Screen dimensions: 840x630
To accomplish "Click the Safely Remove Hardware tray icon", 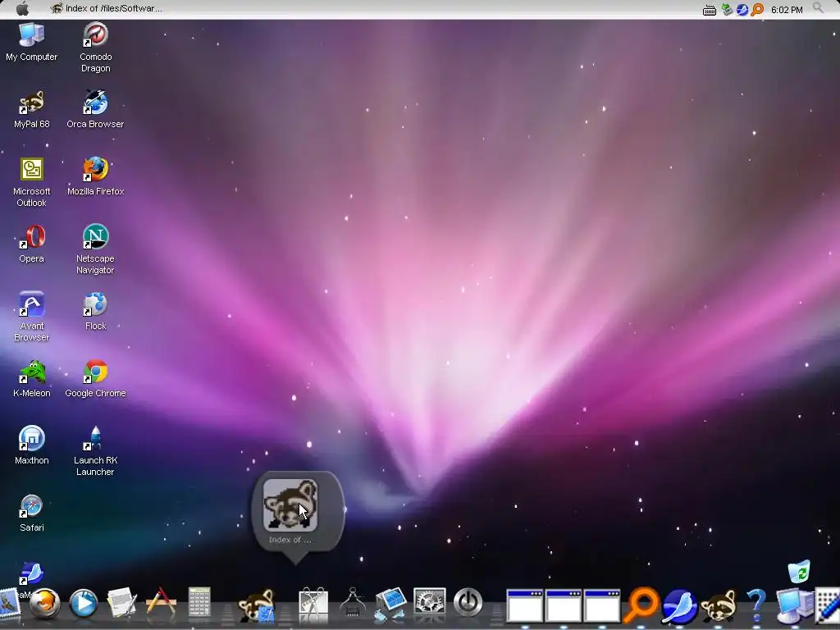I will click(x=727, y=9).
